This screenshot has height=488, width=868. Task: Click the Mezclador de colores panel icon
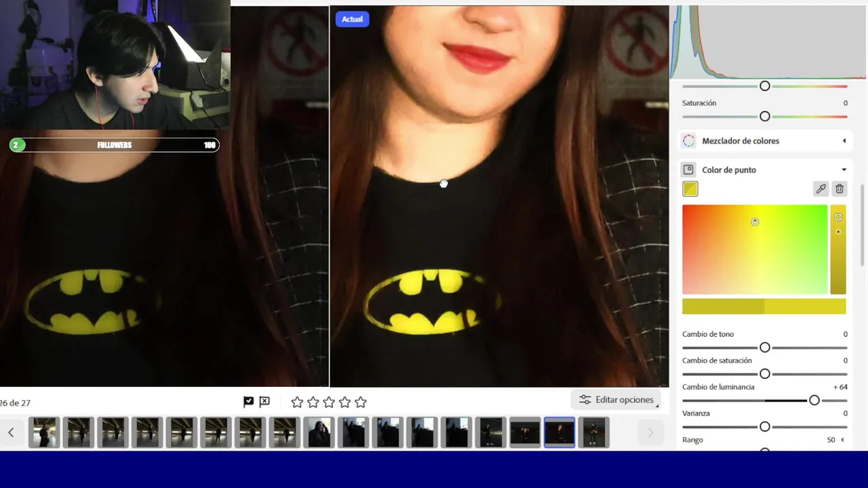click(689, 141)
